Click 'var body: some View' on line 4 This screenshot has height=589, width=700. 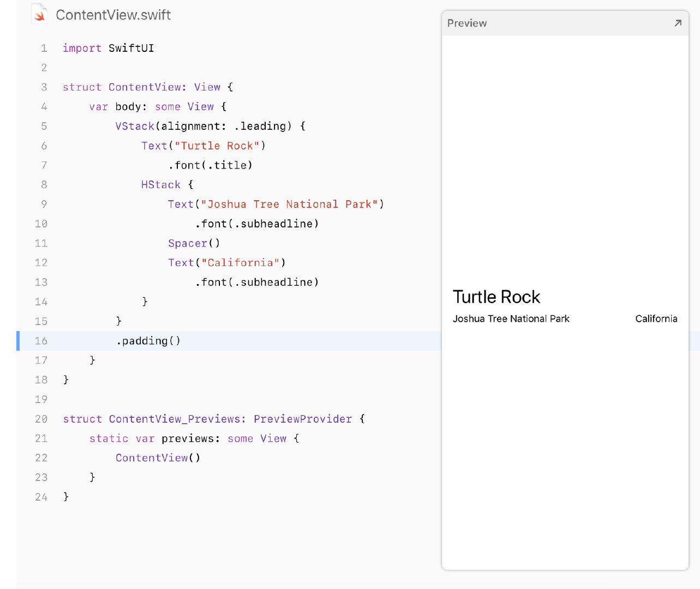coord(151,107)
